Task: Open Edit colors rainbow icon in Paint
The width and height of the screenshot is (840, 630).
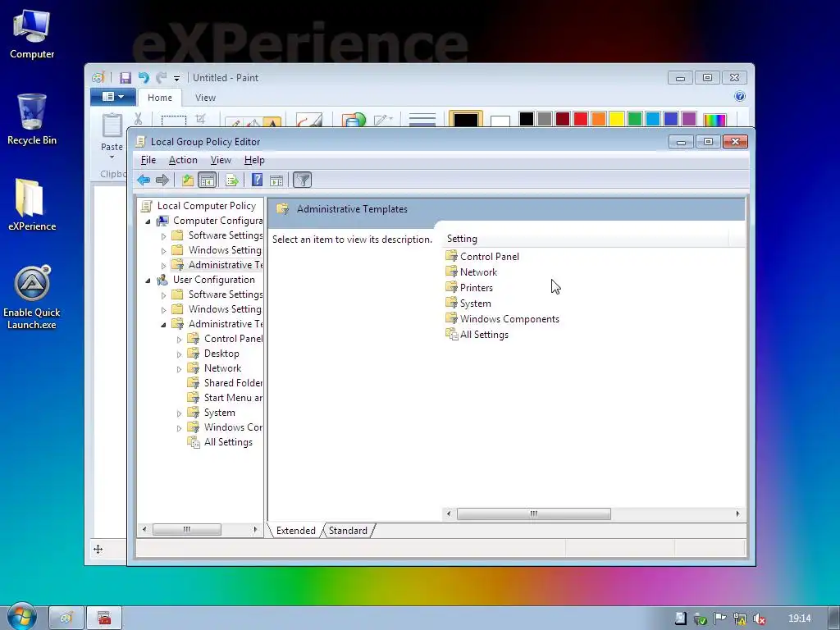Action: click(714, 119)
